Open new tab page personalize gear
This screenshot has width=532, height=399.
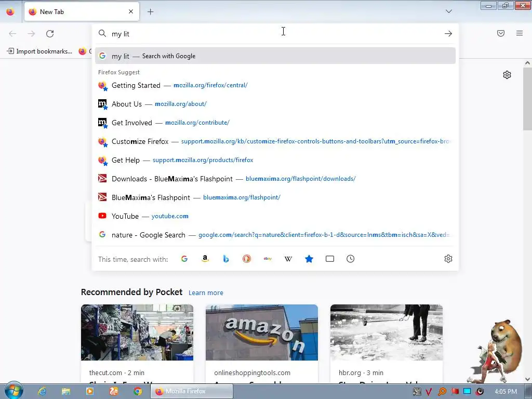(507, 75)
